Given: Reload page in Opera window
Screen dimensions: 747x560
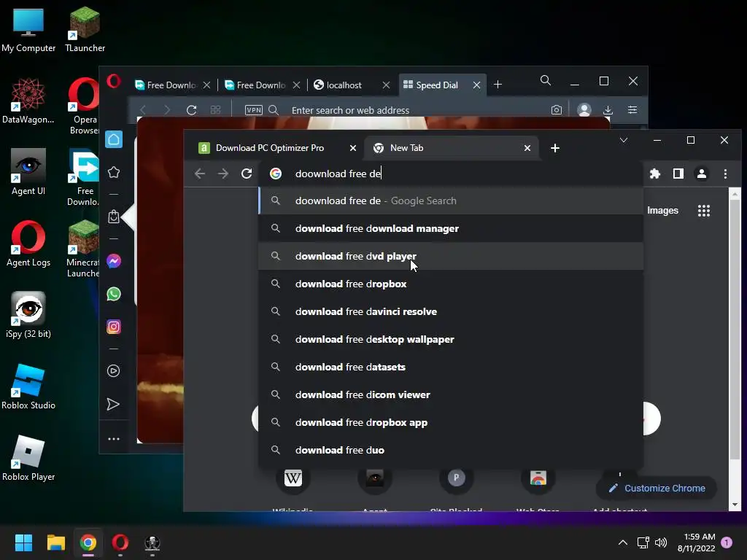Looking at the screenshot, I should click(192, 110).
